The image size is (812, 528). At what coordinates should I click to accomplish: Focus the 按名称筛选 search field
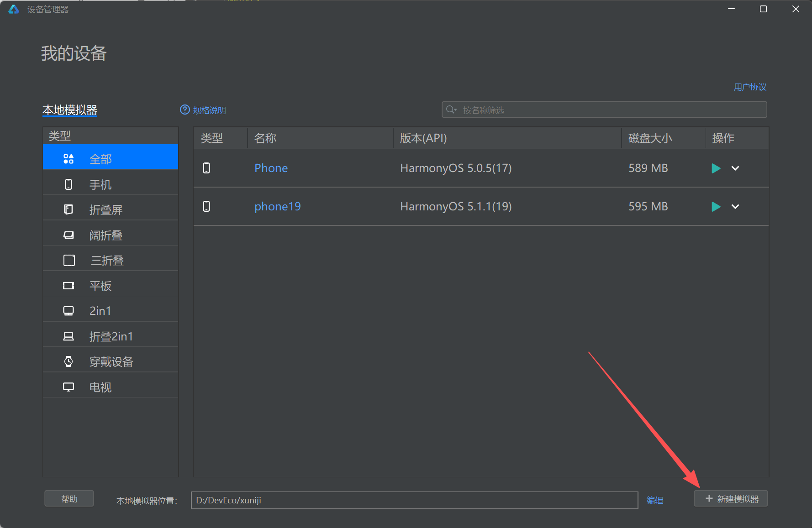[x=604, y=110]
